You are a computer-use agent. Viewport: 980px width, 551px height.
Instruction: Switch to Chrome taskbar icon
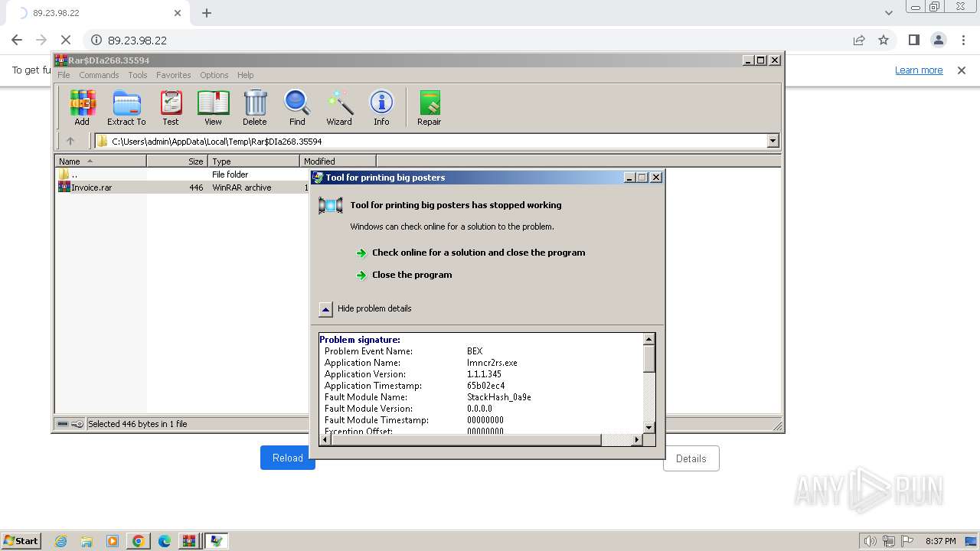pos(139,541)
